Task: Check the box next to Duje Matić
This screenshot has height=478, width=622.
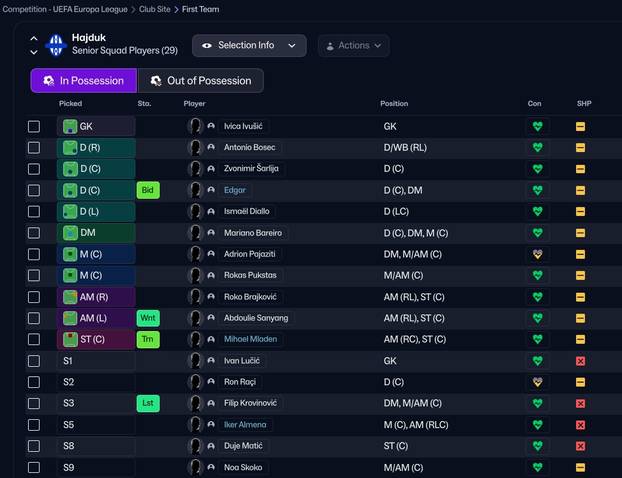Action: tap(34, 446)
